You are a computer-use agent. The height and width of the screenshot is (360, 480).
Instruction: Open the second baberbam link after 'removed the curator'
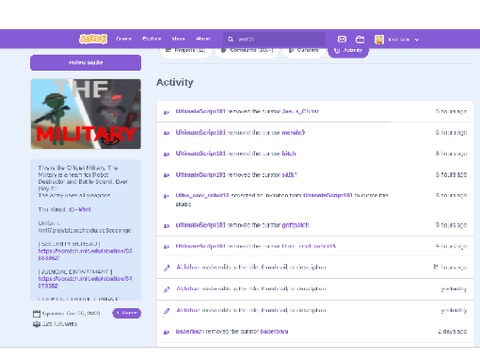274,332
